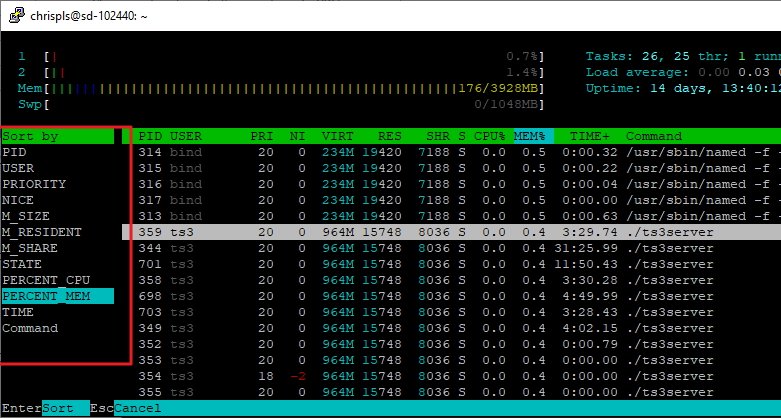Click the TIME+ column header
Viewport: 781px width, 418px height.
tap(589, 136)
